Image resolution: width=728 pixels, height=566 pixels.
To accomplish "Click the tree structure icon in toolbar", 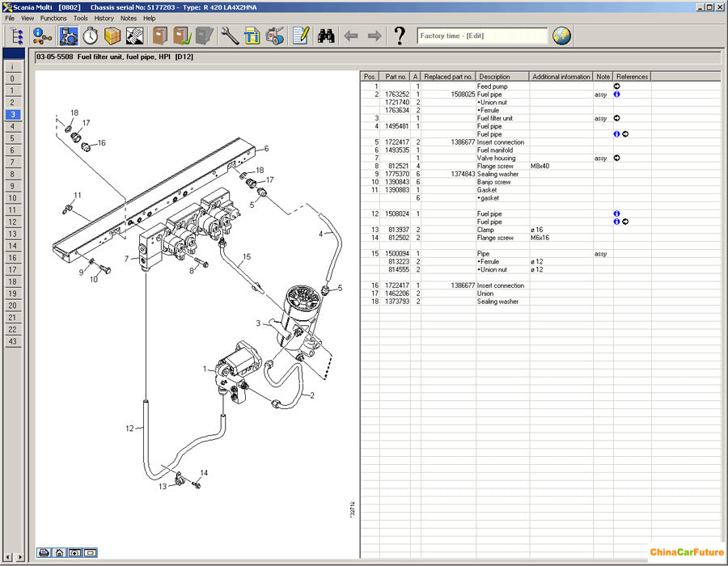I will click(x=16, y=36).
